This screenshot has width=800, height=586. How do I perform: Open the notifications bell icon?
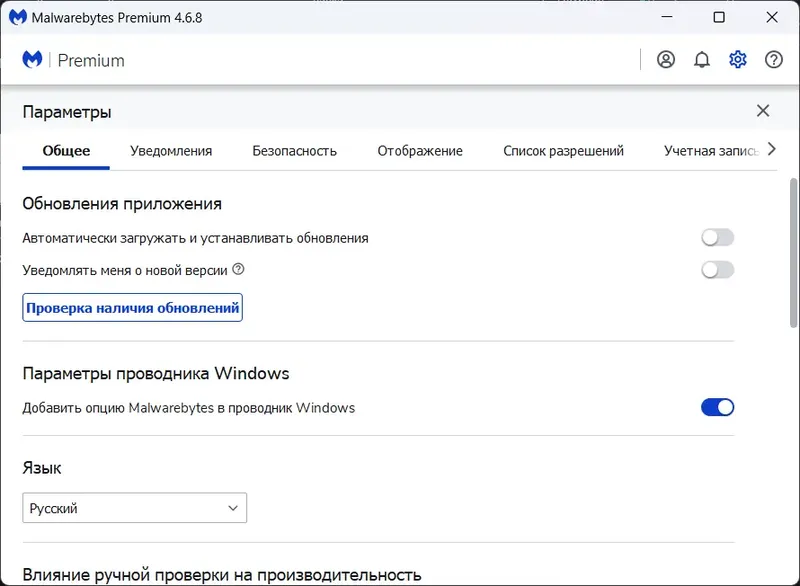pyautogui.click(x=702, y=60)
